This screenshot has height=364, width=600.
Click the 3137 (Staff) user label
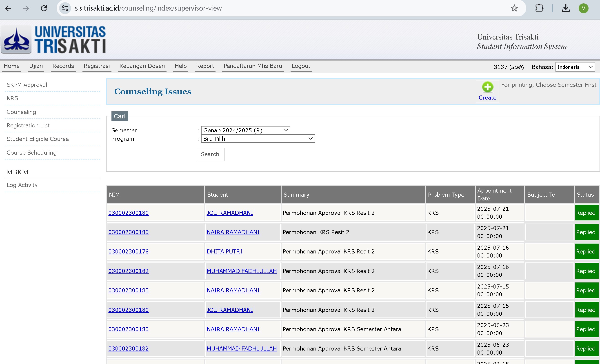tap(509, 67)
